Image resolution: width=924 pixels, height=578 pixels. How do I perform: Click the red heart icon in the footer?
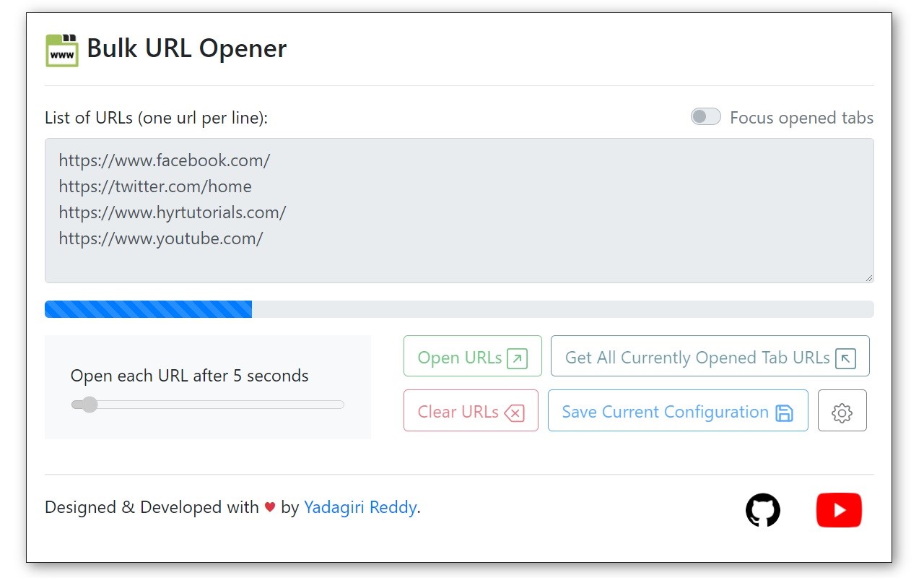coord(270,507)
